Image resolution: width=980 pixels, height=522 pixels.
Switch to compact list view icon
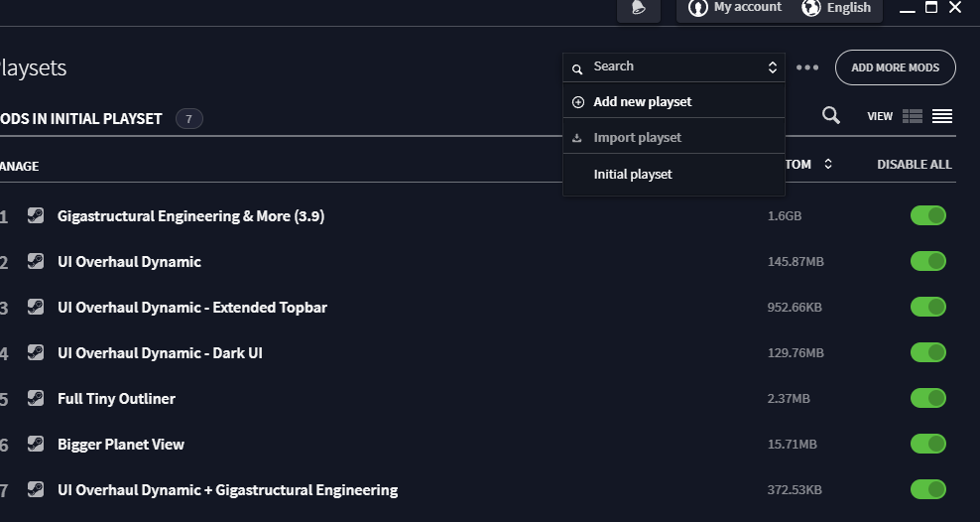[x=942, y=116]
